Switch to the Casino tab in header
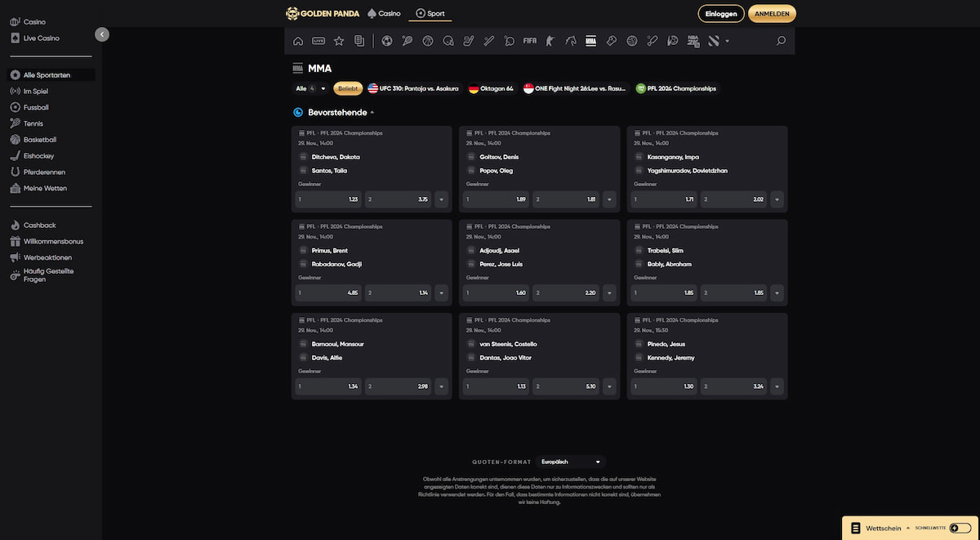The width and height of the screenshot is (980, 540). pos(382,14)
